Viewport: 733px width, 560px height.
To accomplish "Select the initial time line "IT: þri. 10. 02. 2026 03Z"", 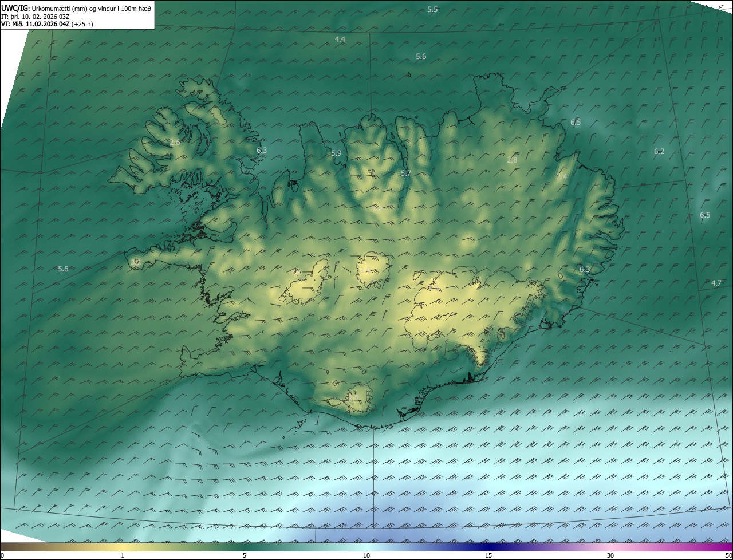I will pyautogui.click(x=36, y=16).
